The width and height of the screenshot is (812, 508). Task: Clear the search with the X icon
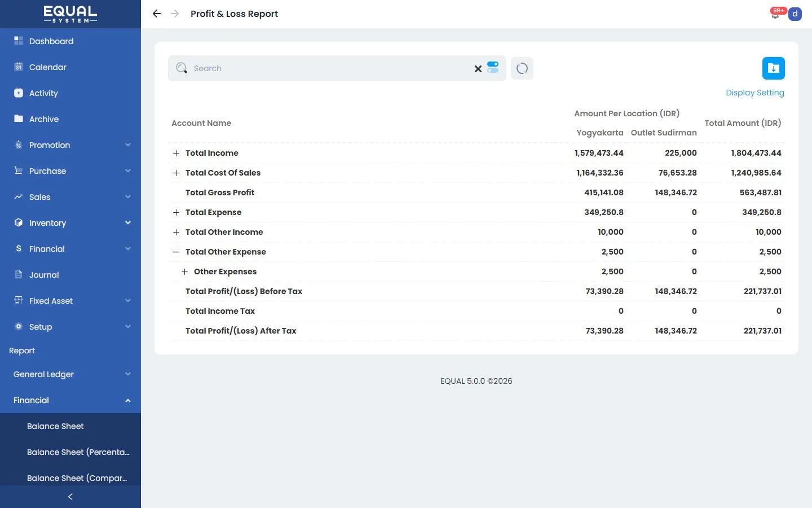click(x=478, y=68)
